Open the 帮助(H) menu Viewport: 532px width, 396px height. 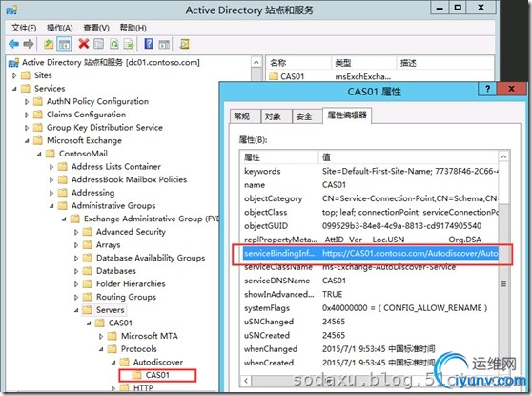coord(133,28)
